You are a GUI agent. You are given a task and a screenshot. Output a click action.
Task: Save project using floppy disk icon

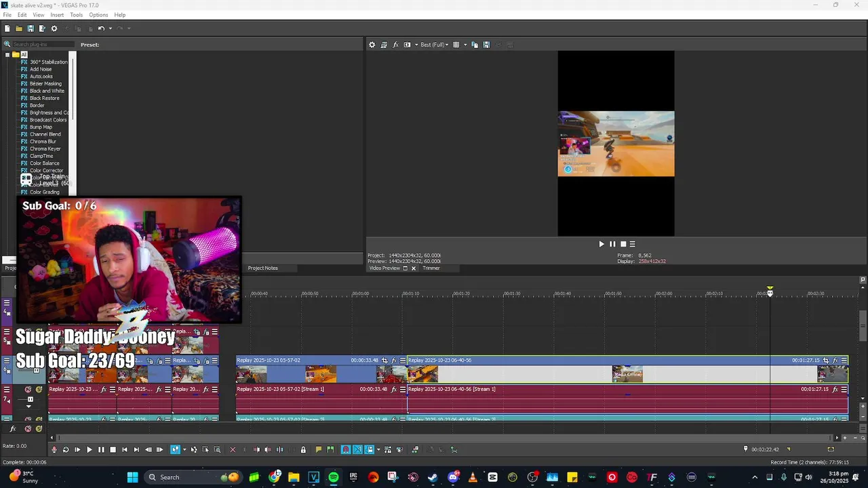[31, 28]
